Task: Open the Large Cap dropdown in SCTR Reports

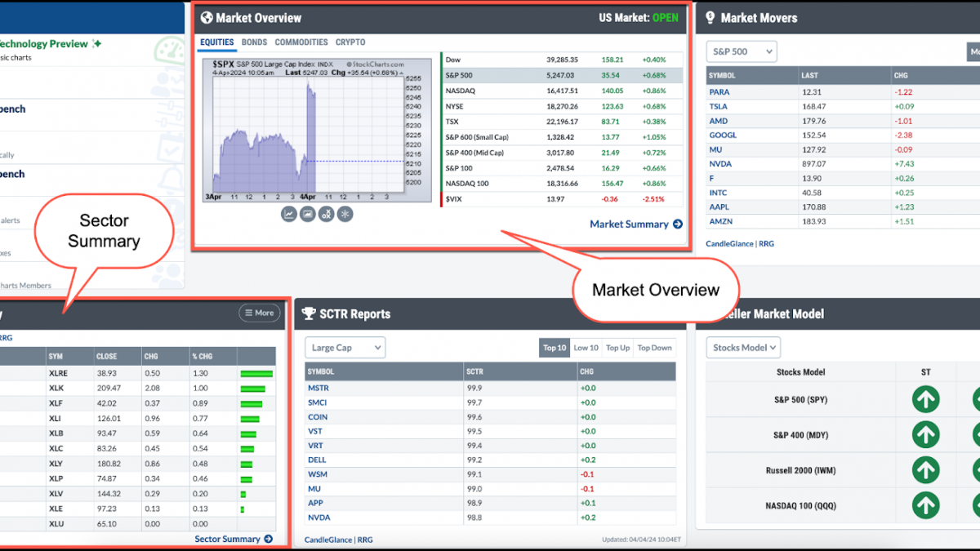Action: tap(345, 347)
